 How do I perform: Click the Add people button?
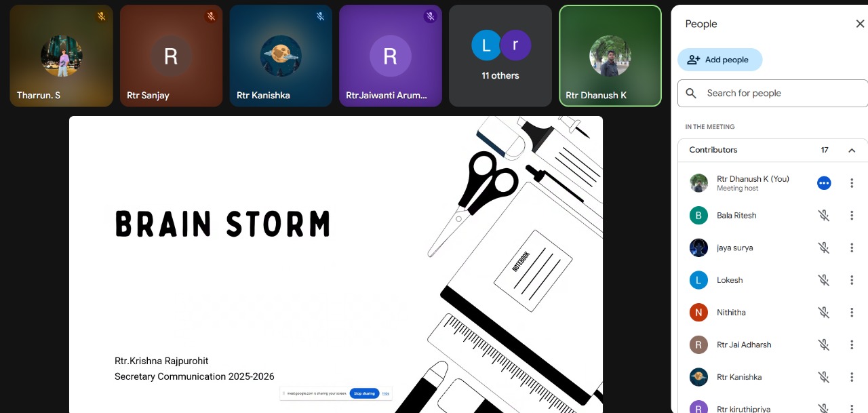[719, 60]
